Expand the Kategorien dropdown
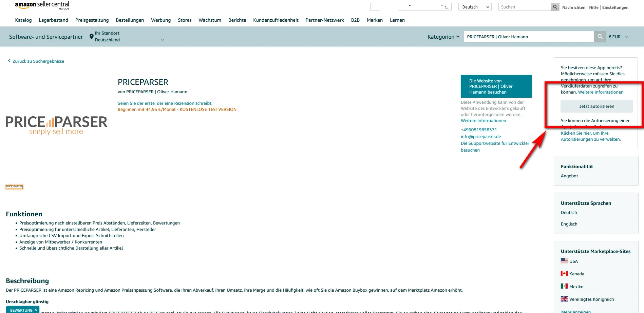Image resolution: width=644 pixels, height=313 pixels. 443,37
